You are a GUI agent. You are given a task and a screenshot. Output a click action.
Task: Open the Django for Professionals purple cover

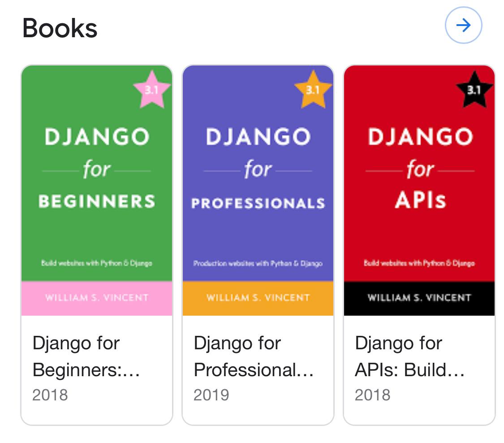pyautogui.click(x=258, y=191)
